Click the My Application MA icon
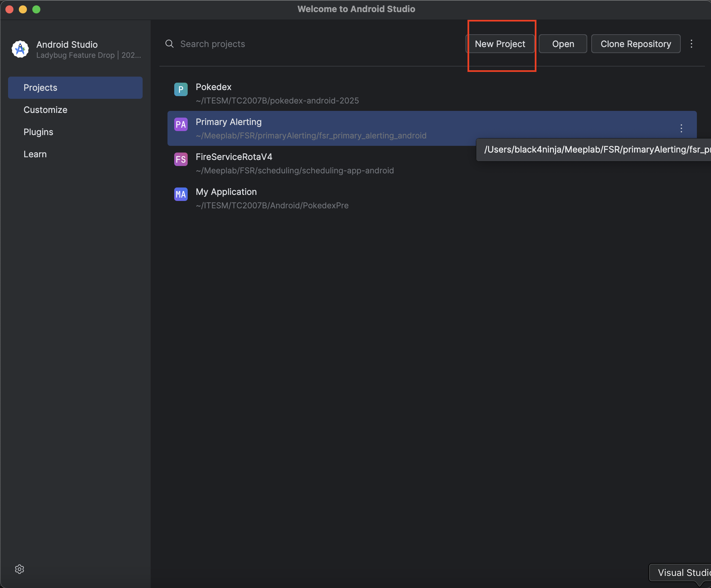The image size is (711, 588). pyautogui.click(x=181, y=194)
